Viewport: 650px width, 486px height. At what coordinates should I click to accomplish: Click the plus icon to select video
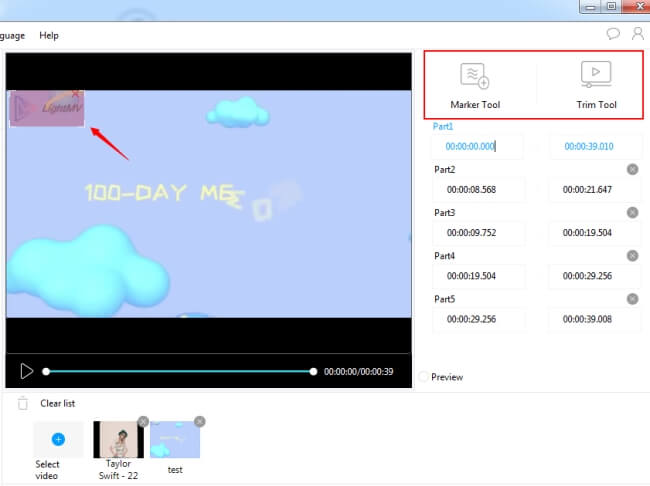point(58,439)
